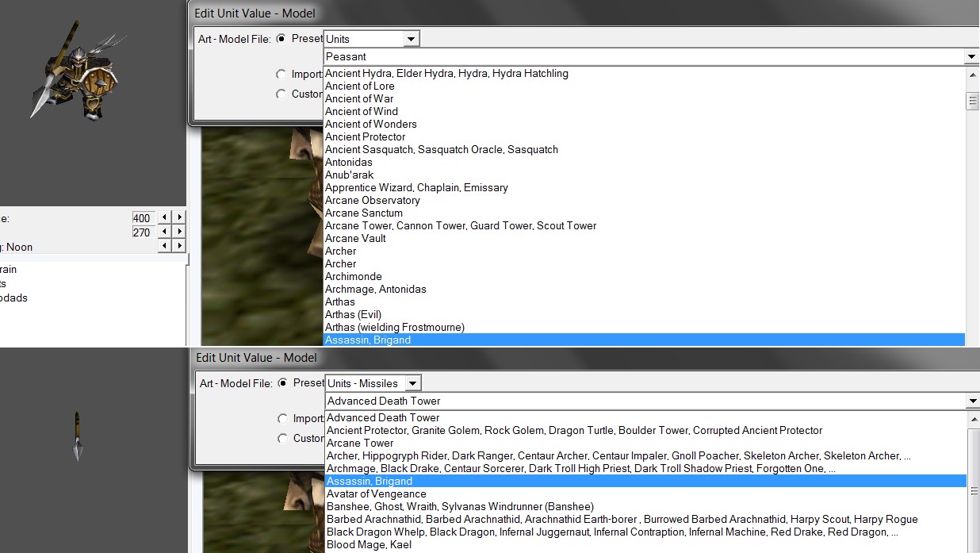Increase the 270 value with right arrow
The image size is (980, 553).
click(180, 232)
